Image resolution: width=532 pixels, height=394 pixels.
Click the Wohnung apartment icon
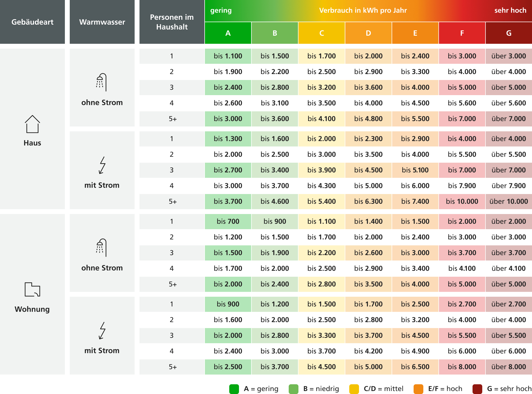[x=32, y=289]
